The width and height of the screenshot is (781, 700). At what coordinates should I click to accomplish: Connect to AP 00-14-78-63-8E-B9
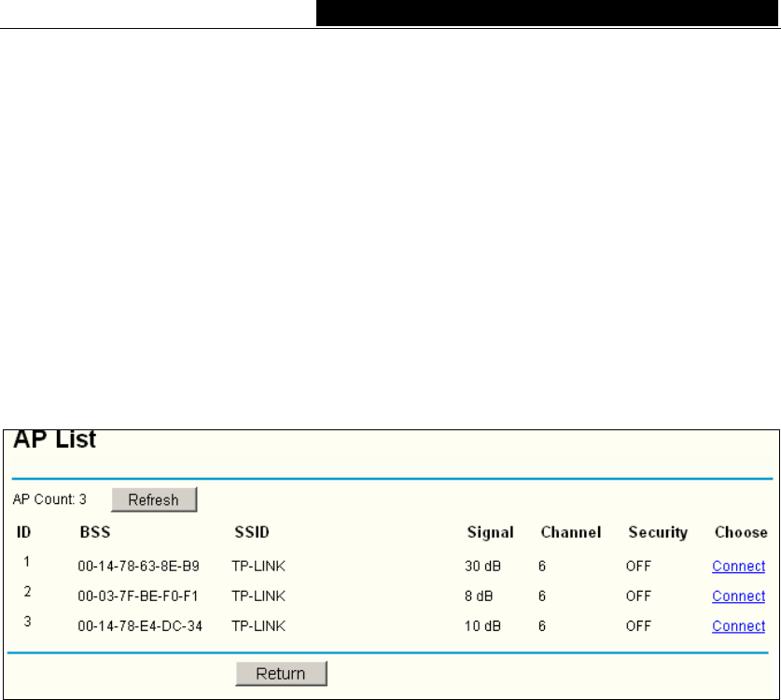coord(738,566)
